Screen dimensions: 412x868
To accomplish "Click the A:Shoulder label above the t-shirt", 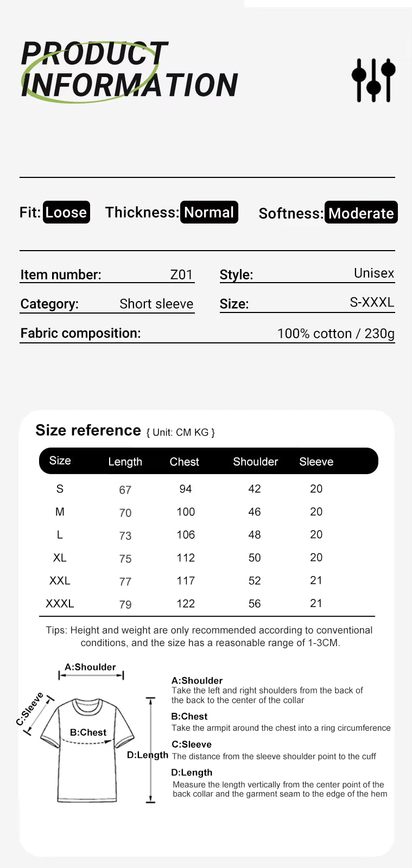I will click(x=90, y=667).
